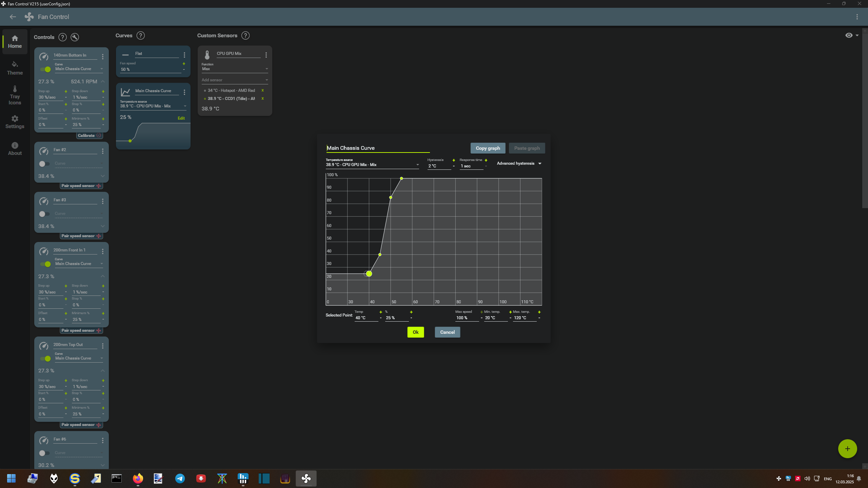Open the Function Max dropdown in CPU GPU Mix
This screenshot has width=868, height=488.
(235, 69)
